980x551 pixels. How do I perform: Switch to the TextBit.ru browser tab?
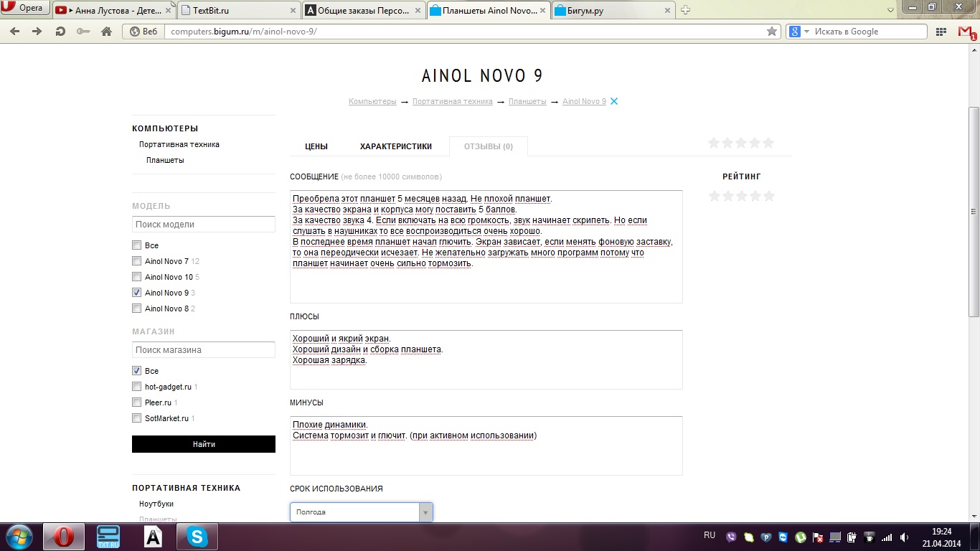(x=237, y=10)
